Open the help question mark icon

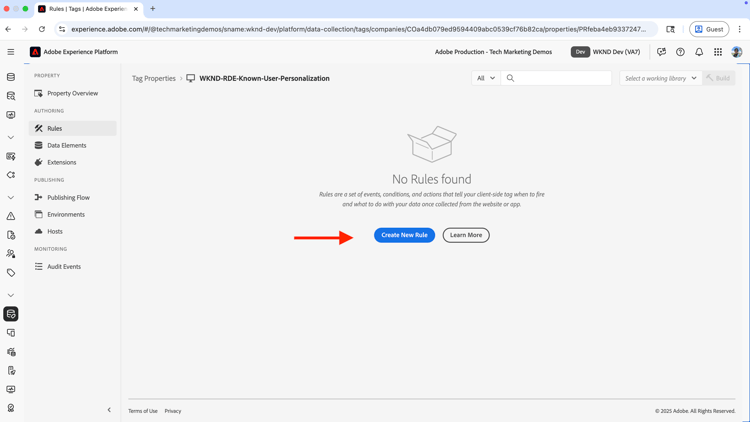coord(680,52)
